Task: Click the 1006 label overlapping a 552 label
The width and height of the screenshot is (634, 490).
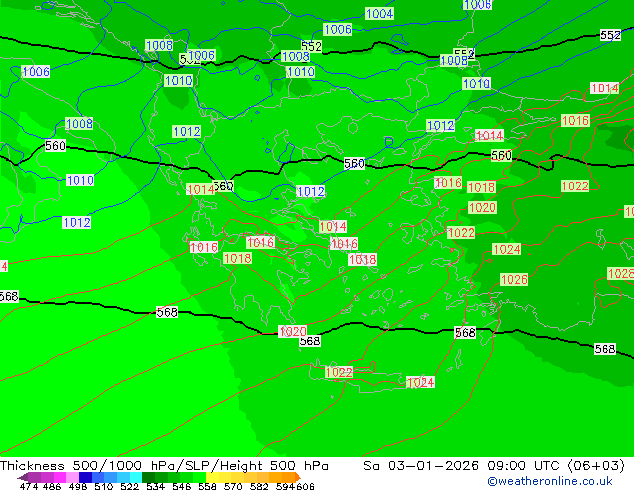Action: [201, 55]
